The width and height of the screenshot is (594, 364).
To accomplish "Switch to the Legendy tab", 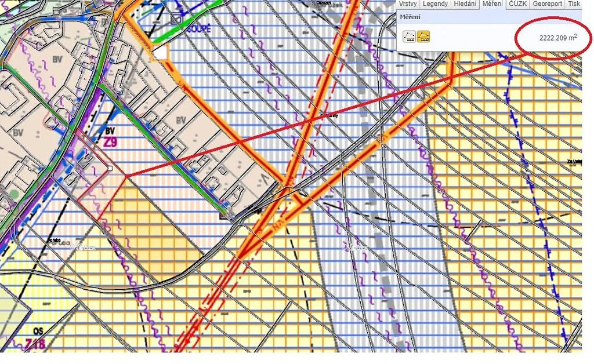I will click(435, 4).
